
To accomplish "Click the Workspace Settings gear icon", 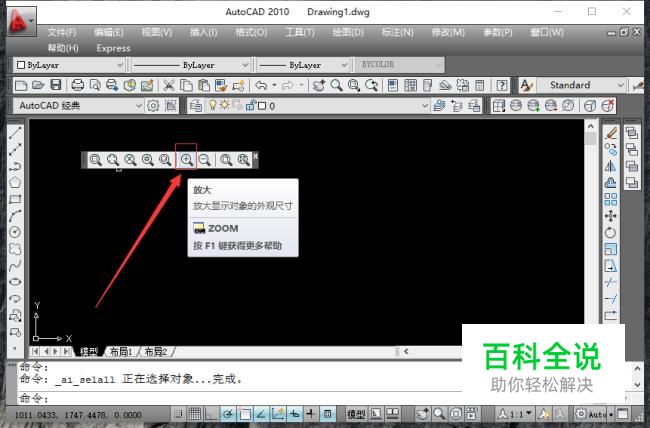I will (153, 106).
